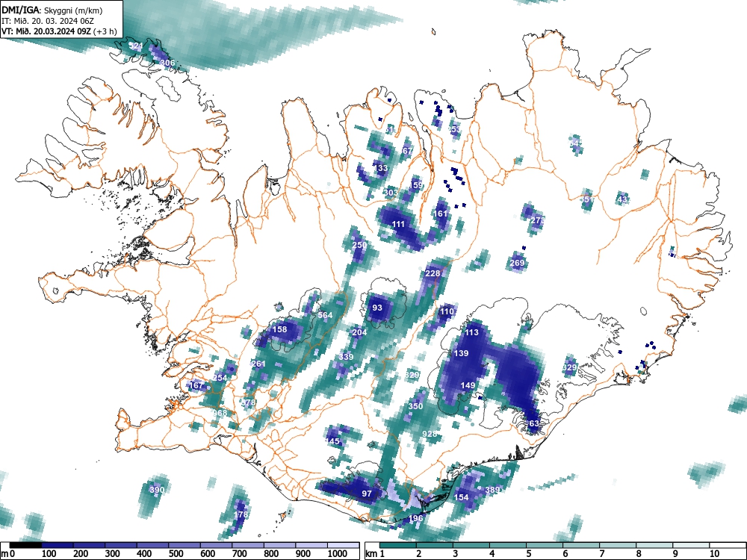Viewport: 747px width, 560px height.
Task: Click the visibility value 167 on the map
Action: 196,385
